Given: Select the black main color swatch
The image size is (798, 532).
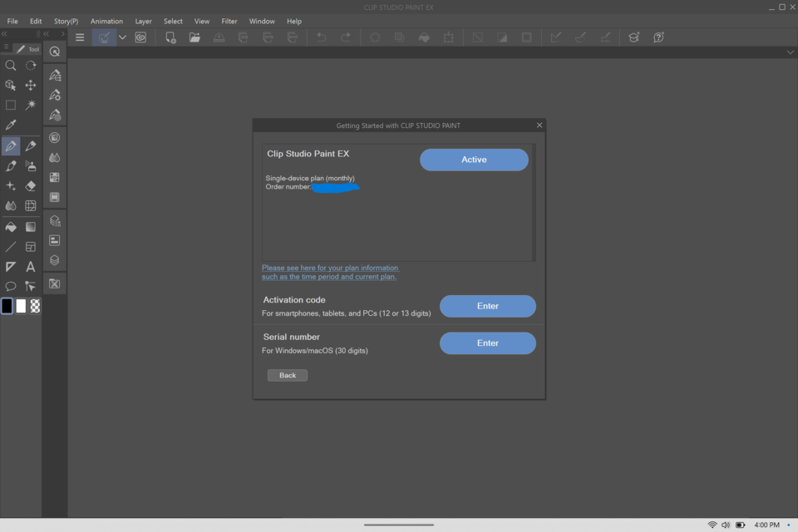Looking at the screenshot, I should pos(7,306).
